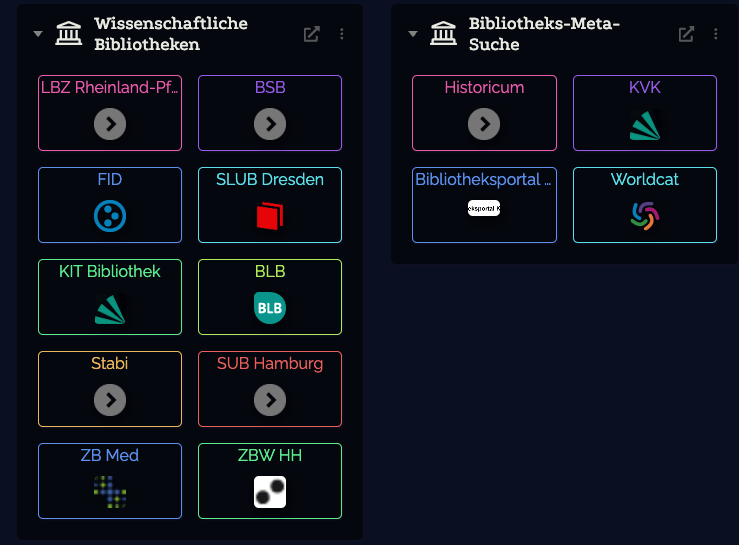The height and width of the screenshot is (545, 739).
Task: Click the Worldcat title text
Action: coord(645,180)
